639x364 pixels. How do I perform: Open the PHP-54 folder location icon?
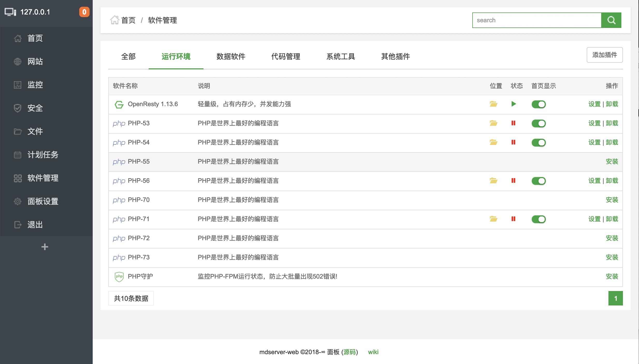[493, 142]
